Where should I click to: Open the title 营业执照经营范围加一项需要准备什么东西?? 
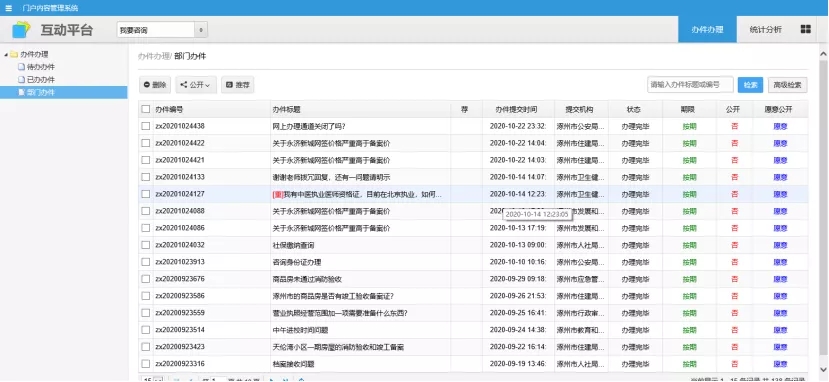pyautogui.click(x=340, y=313)
